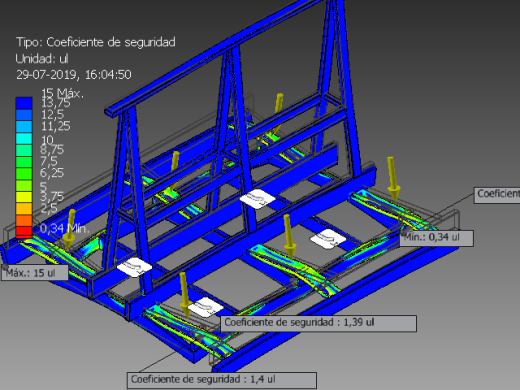Select the 'Máx.: 15 ul' probe label
Screen dimensions: 520x390
tap(35, 273)
